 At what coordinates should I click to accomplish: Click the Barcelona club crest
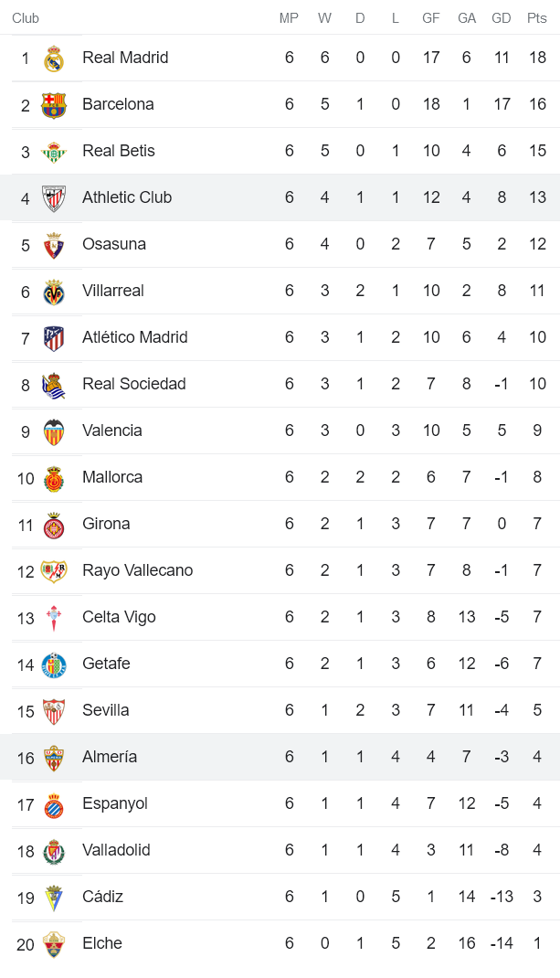(54, 105)
